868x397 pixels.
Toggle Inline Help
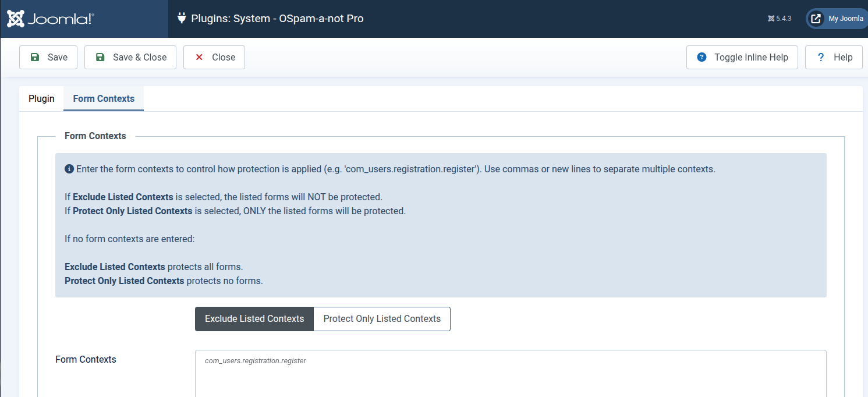[742, 57]
